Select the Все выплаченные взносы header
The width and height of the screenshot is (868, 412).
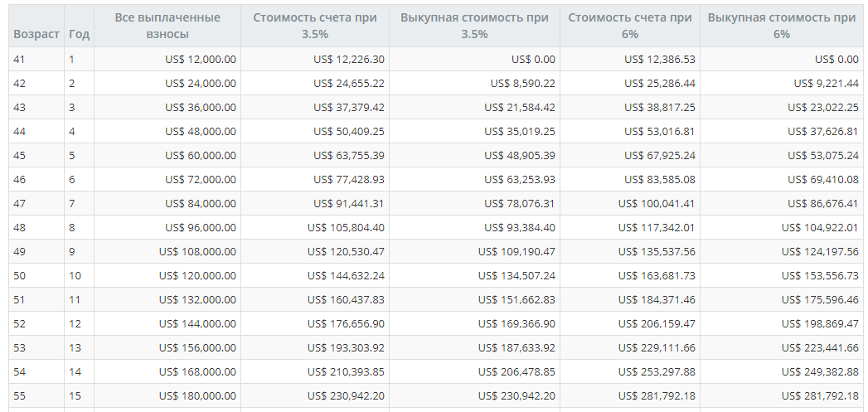(x=167, y=26)
